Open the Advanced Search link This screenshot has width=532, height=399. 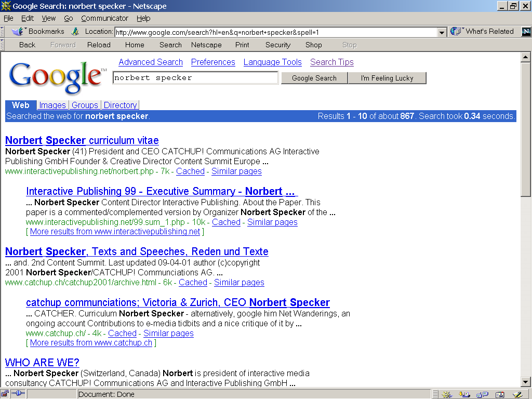[151, 62]
